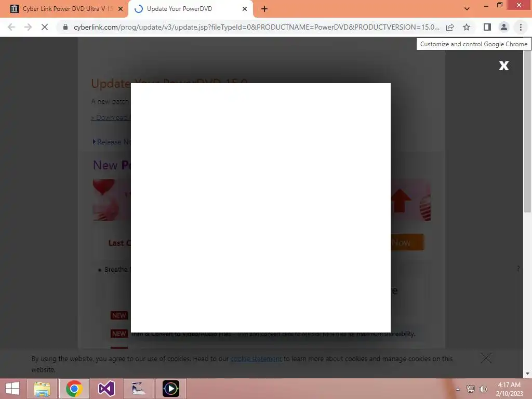Stop loading the current page
Image resolution: width=532 pixels, height=399 pixels.
(x=45, y=27)
